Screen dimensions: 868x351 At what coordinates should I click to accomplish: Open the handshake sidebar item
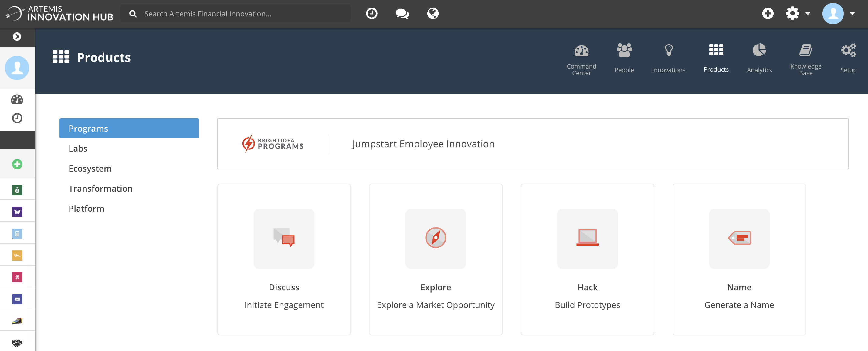[x=17, y=343]
